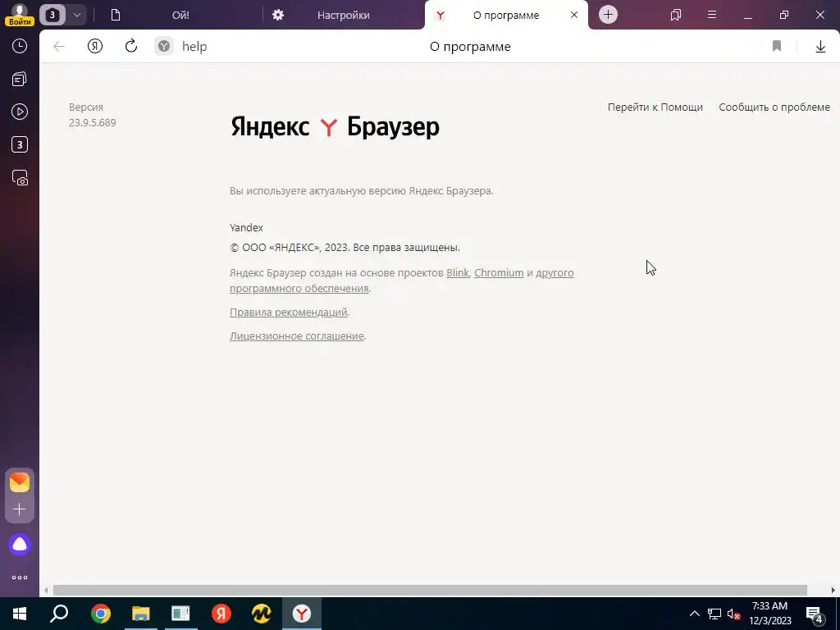Open Правила рекомендаций link
This screenshot has height=630, width=840.
[x=289, y=313]
